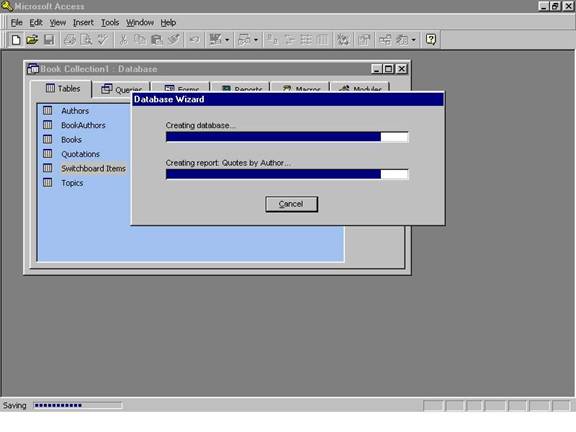Image resolution: width=576 pixels, height=432 pixels.
Task: Open the File menu
Action: pyautogui.click(x=17, y=23)
